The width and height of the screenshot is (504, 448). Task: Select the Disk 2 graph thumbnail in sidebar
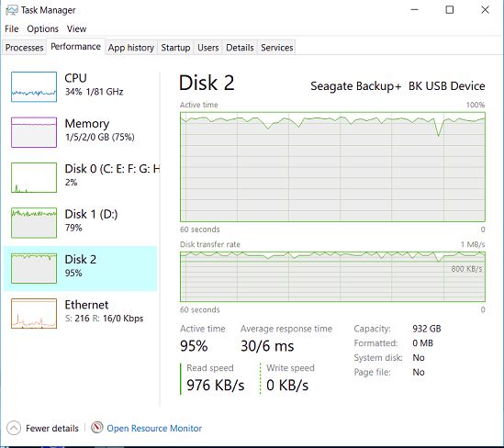click(x=34, y=268)
